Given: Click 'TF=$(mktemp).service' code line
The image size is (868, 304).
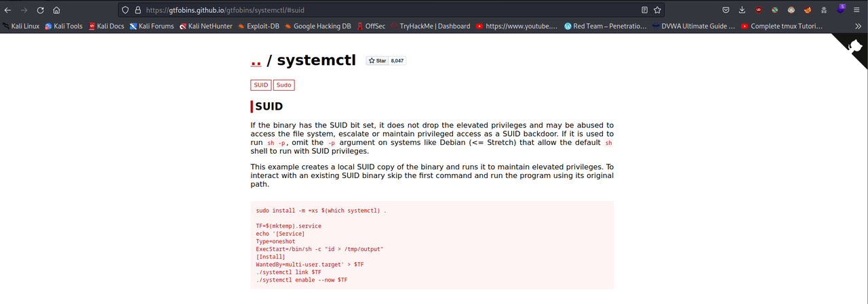Looking at the screenshot, I should pos(288,225).
